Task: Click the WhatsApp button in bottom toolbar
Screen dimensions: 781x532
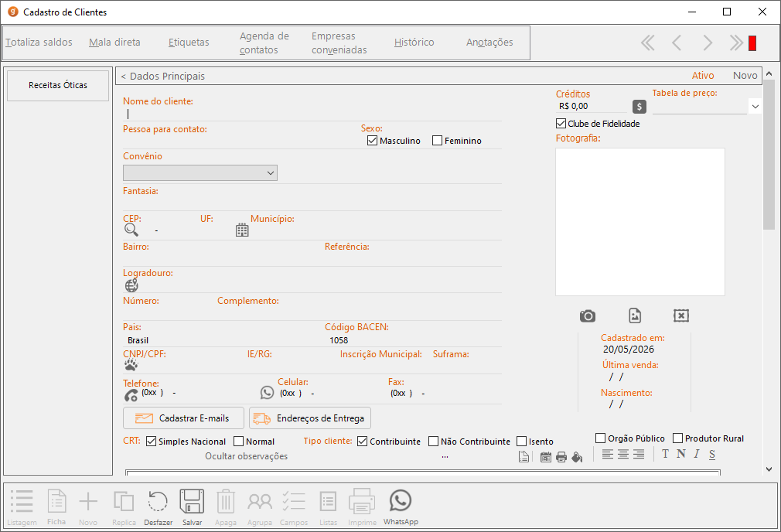Action: point(401,507)
